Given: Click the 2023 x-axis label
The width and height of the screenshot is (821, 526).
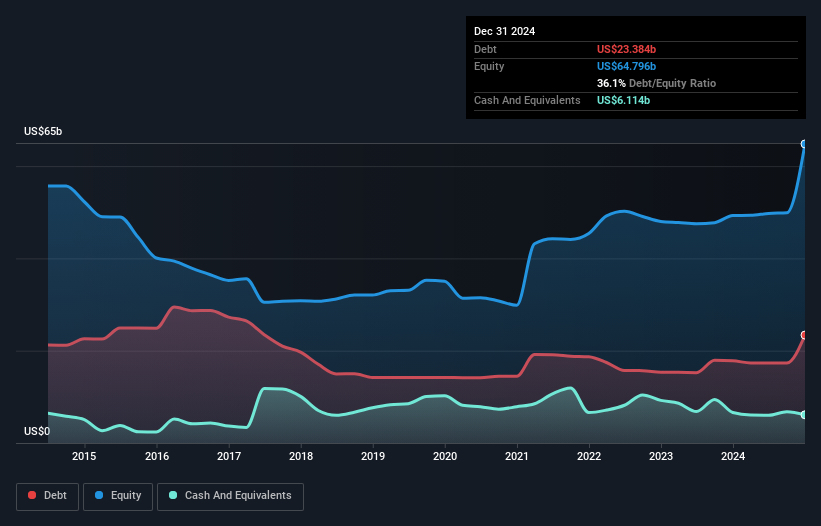Looking at the screenshot, I should point(661,456).
